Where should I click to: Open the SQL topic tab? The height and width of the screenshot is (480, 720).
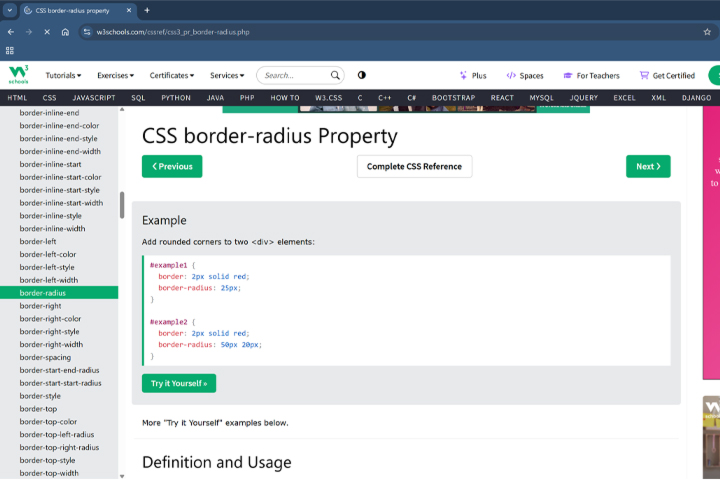pos(138,98)
